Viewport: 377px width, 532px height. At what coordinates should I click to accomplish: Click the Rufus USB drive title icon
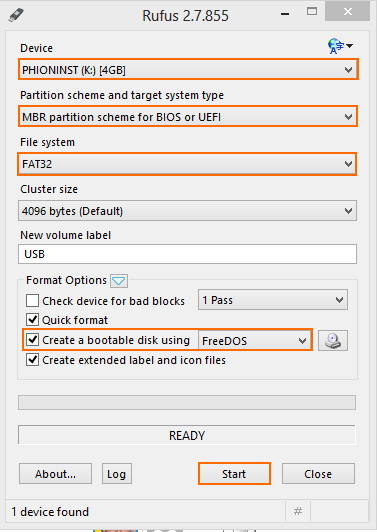pos(16,15)
